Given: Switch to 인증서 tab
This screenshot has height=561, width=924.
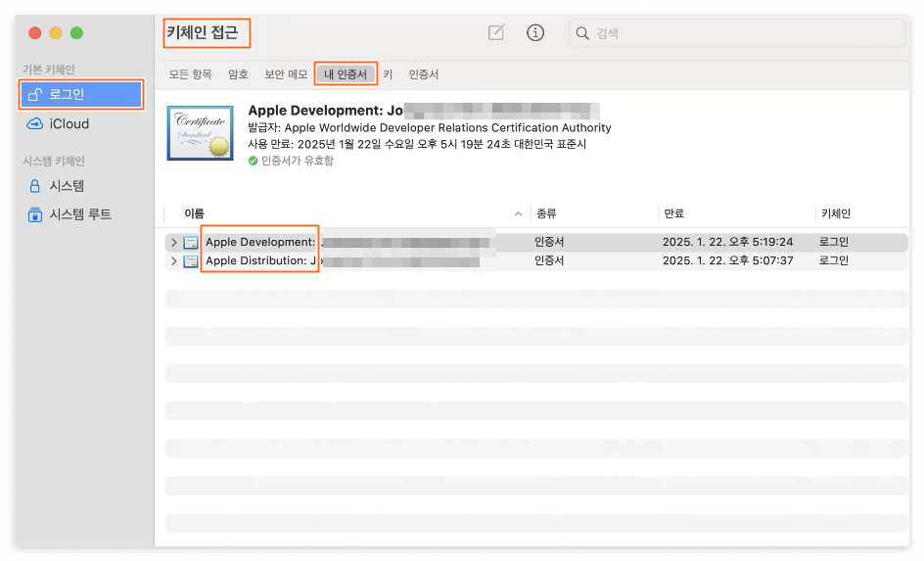Looking at the screenshot, I should click(x=424, y=74).
